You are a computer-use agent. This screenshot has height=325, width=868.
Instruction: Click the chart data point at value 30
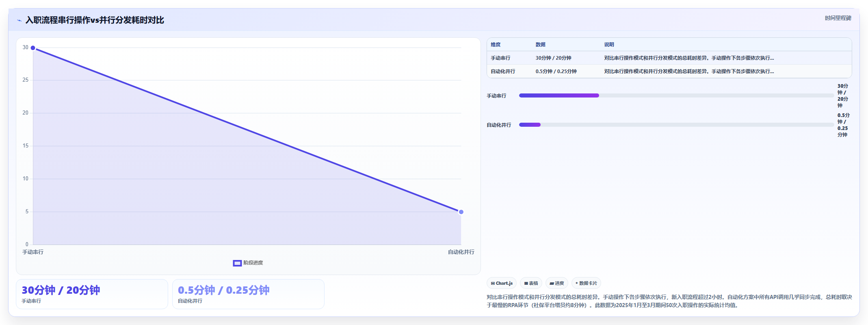coord(33,48)
